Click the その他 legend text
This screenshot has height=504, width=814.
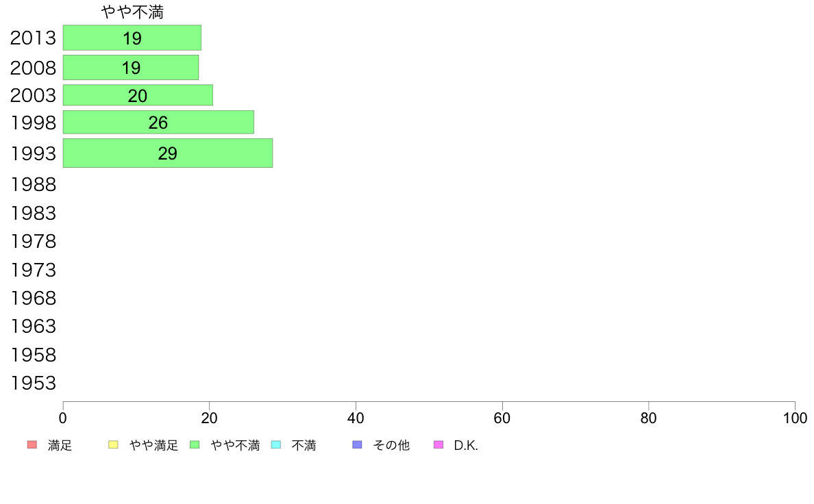[391, 445]
